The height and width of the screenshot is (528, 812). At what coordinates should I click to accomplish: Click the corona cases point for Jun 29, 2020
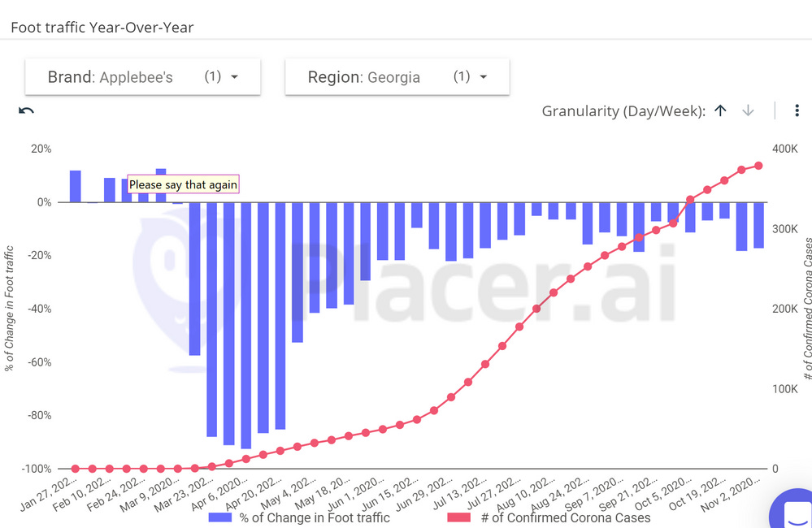451,397
